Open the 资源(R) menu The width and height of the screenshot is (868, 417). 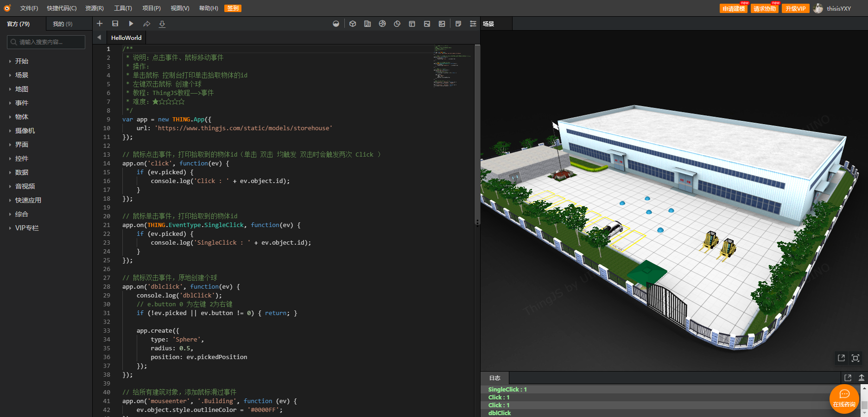pyautogui.click(x=95, y=8)
